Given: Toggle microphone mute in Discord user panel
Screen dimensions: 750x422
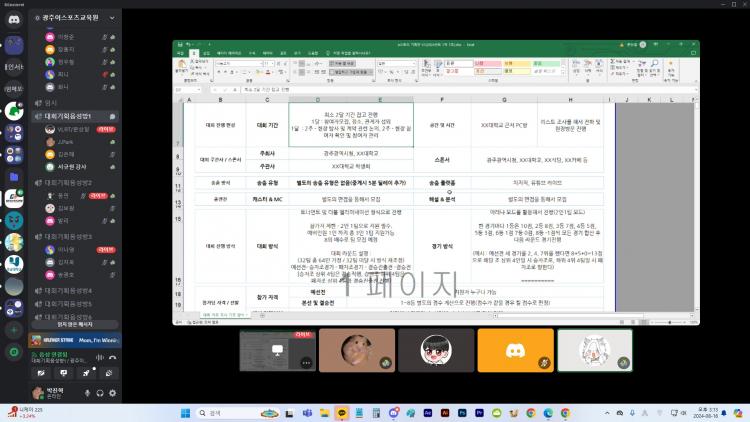Looking at the screenshot, I should pyautogui.click(x=87, y=393).
